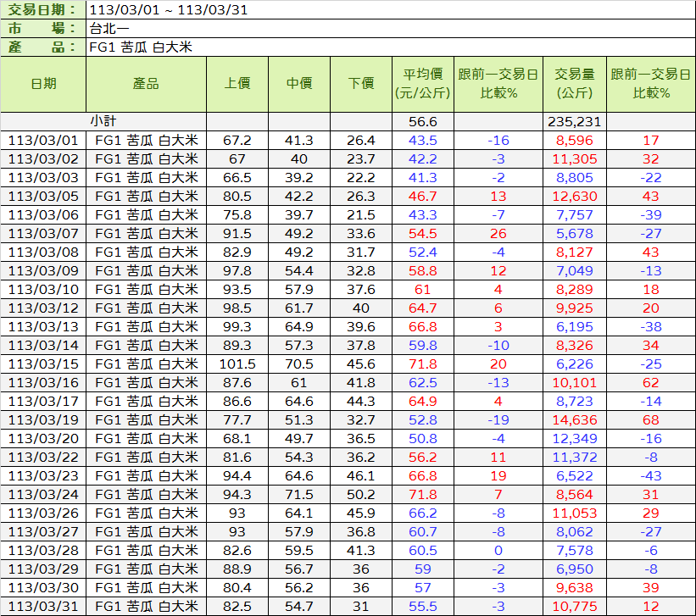Select the middle price 71.5 cell
Image resolution: width=696 pixels, height=616 pixels.
click(299, 495)
